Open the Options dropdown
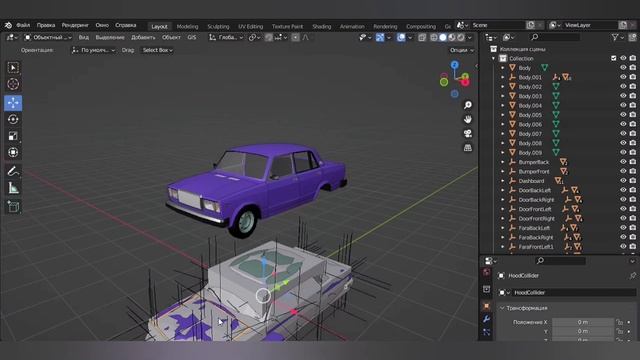The width and height of the screenshot is (640, 360). point(462,50)
